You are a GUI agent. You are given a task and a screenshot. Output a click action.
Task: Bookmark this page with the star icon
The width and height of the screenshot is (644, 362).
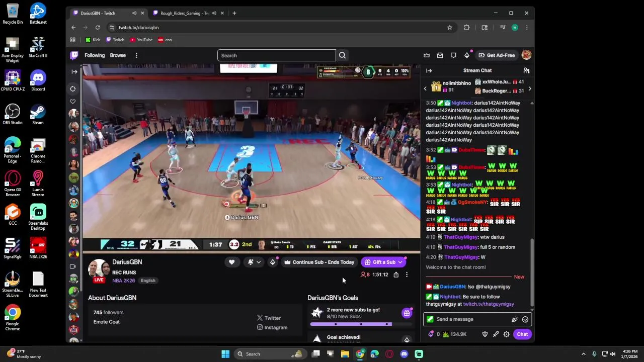[450, 28]
